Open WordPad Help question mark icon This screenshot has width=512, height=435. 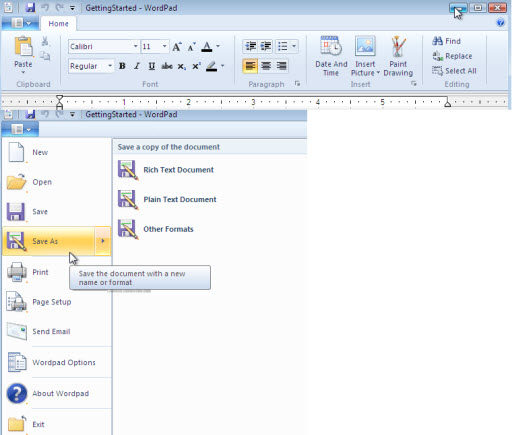(500, 22)
